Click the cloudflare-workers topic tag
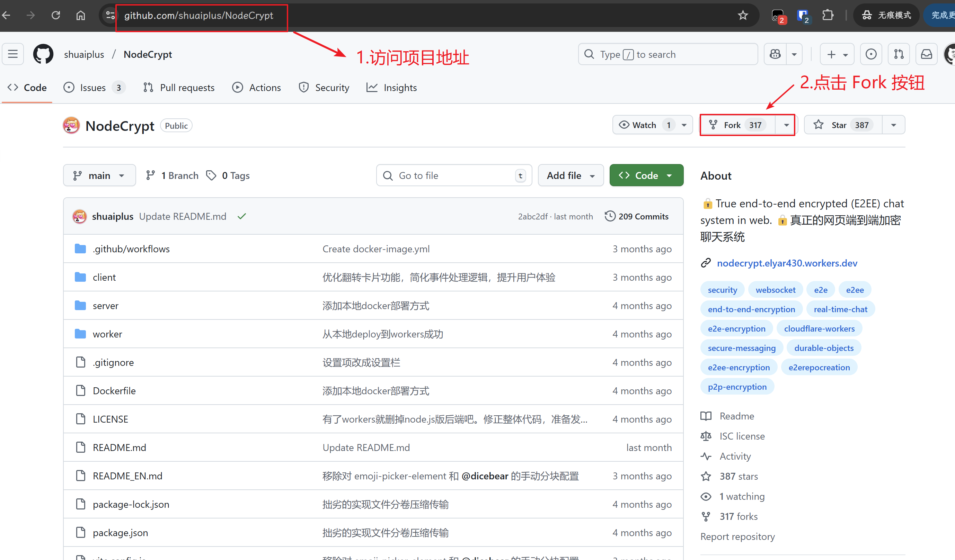955x560 pixels. click(x=819, y=329)
